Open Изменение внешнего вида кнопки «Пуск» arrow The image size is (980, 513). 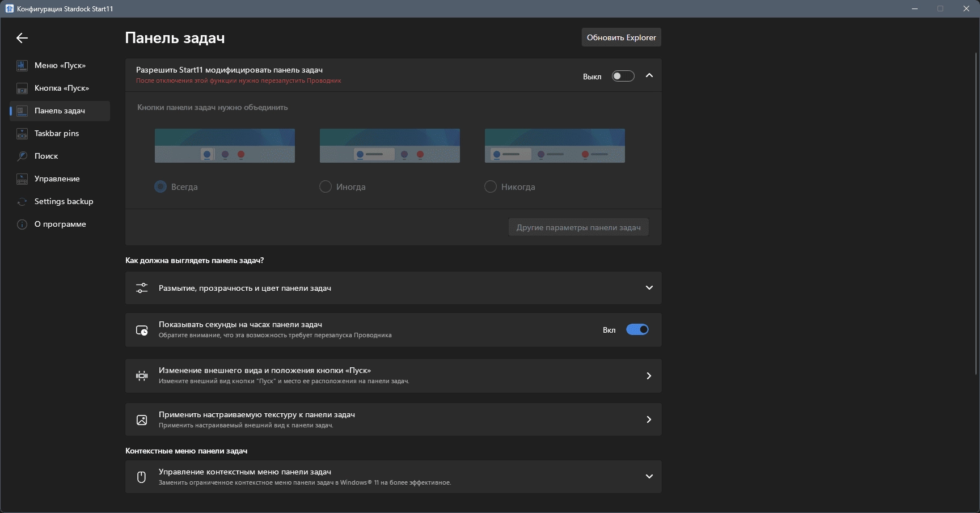tap(649, 376)
